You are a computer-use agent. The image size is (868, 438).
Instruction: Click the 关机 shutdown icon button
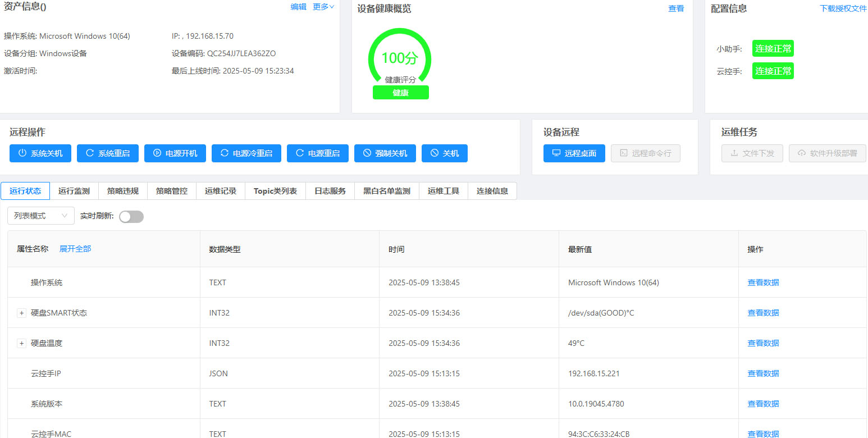pyautogui.click(x=444, y=153)
